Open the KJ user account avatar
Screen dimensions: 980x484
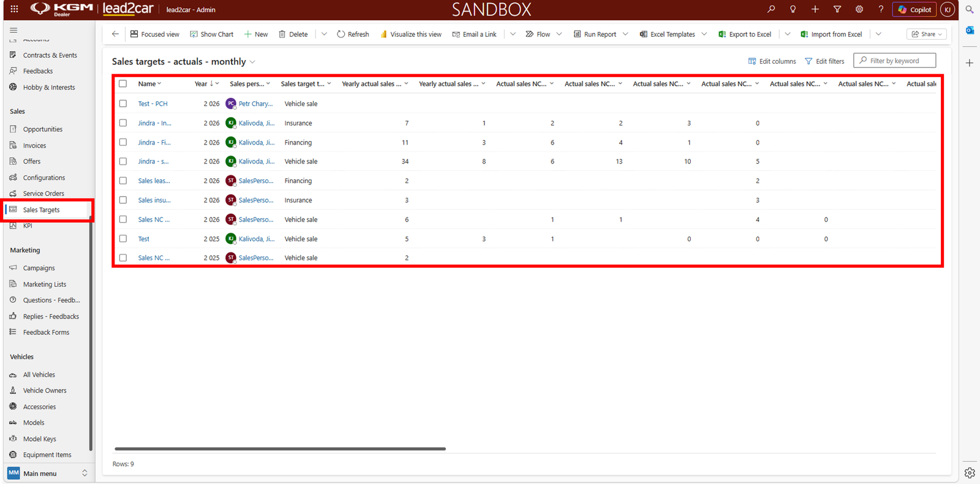point(948,9)
